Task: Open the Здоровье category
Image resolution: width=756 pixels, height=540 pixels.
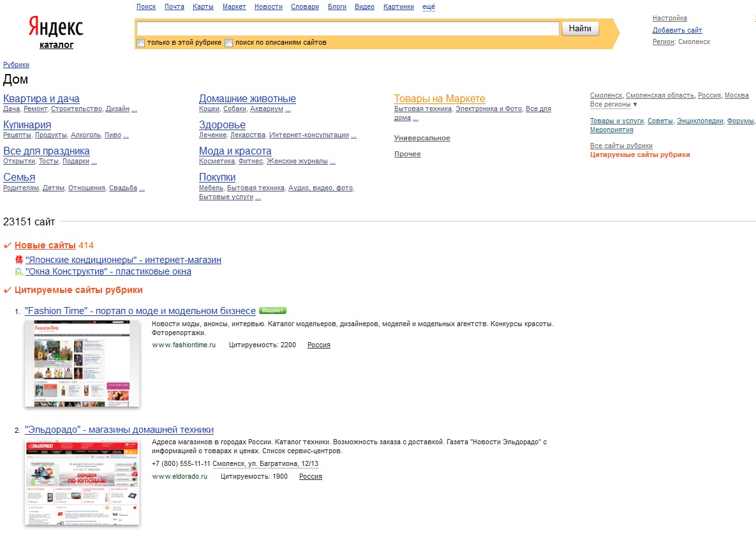Action: click(222, 125)
